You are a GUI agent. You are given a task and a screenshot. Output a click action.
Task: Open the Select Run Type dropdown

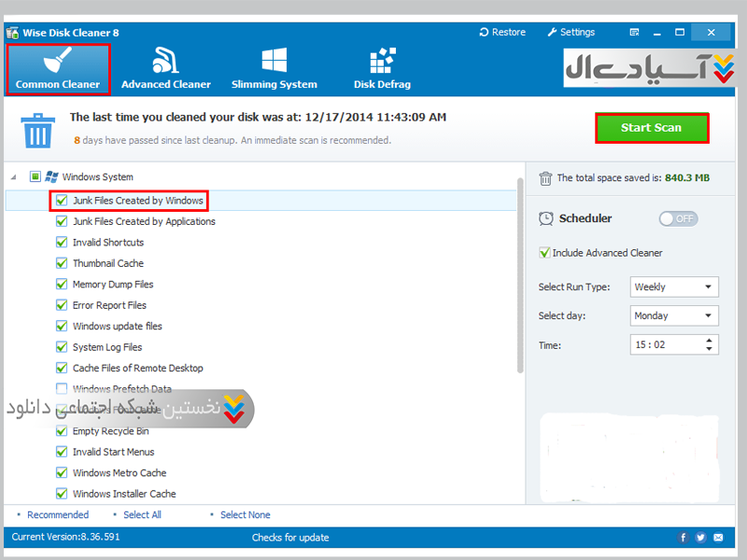click(x=674, y=287)
